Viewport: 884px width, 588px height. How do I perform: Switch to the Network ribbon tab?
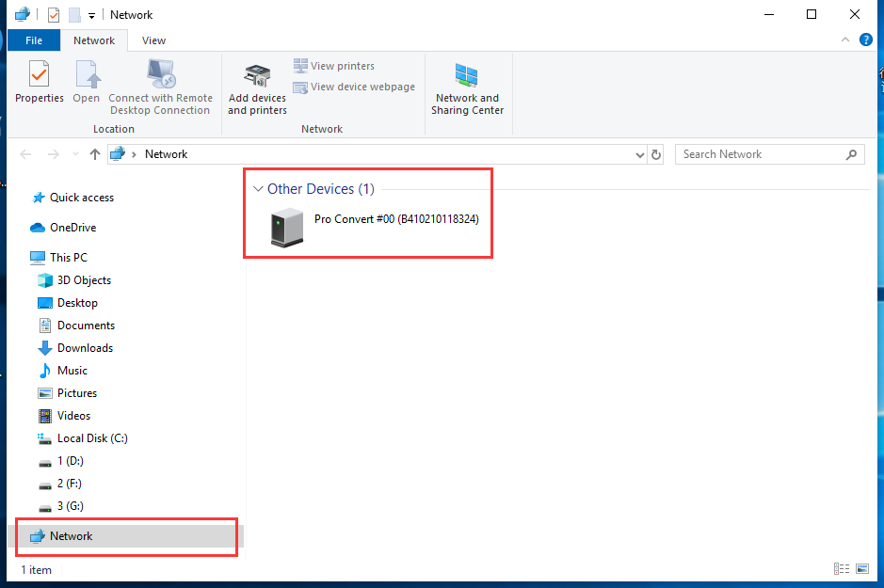point(94,40)
